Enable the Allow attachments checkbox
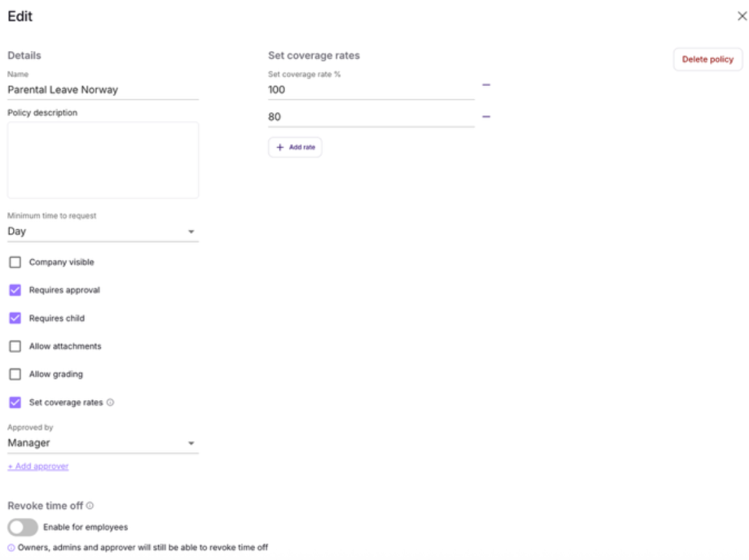Screen dimensions: 749x560 (x=15, y=346)
